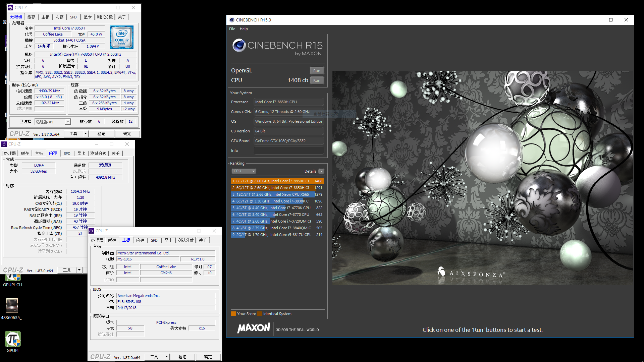Select the i7-3840QM ranking entry
This screenshot has height=362, width=644.
click(277, 228)
